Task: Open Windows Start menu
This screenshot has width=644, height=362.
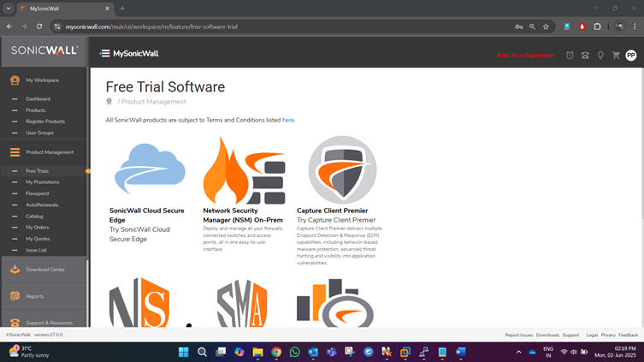Action: click(184, 352)
